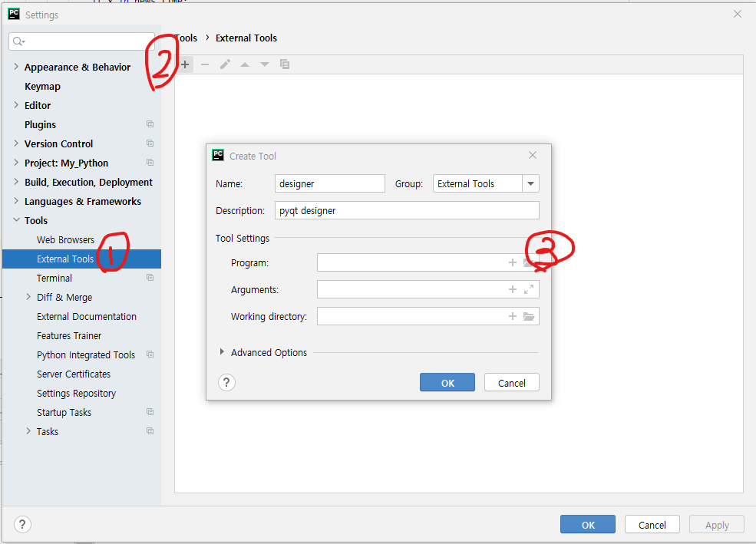The image size is (756, 544).
Task: Close the Settings window
Action: click(738, 14)
